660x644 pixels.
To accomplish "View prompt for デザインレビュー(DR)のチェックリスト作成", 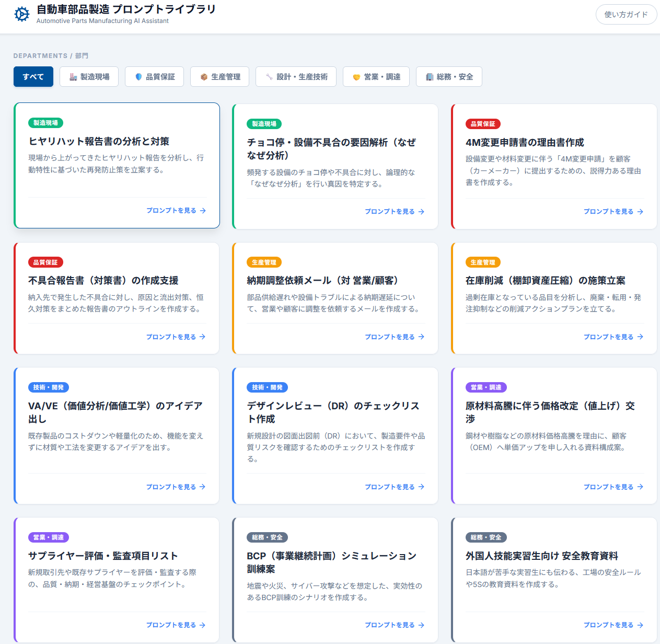I will click(x=394, y=487).
